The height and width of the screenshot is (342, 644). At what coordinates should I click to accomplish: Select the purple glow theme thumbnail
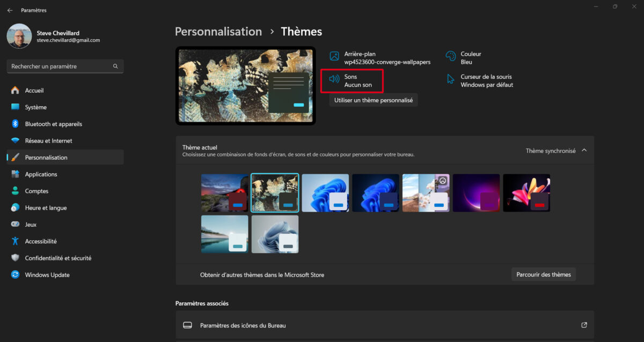click(476, 193)
